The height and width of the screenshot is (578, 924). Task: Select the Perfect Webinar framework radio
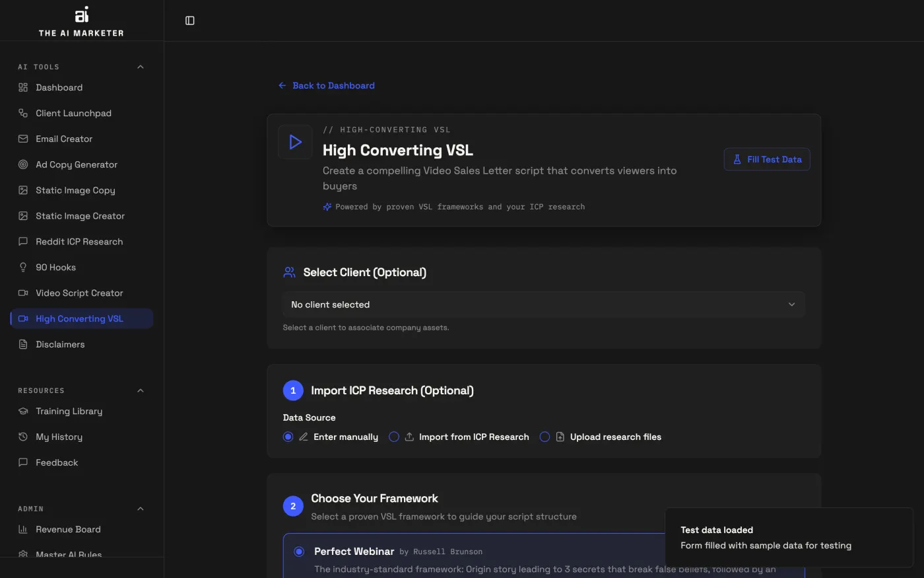coord(299,552)
